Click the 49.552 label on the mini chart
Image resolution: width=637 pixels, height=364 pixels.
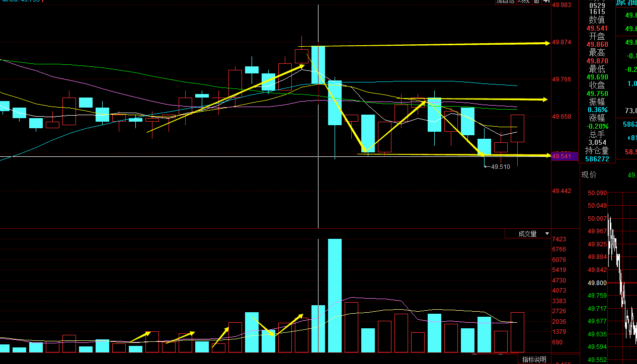tap(597, 360)
